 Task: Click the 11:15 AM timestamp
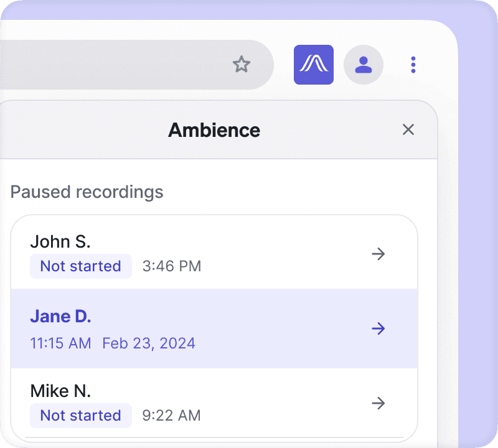click(x=60, y=343)
